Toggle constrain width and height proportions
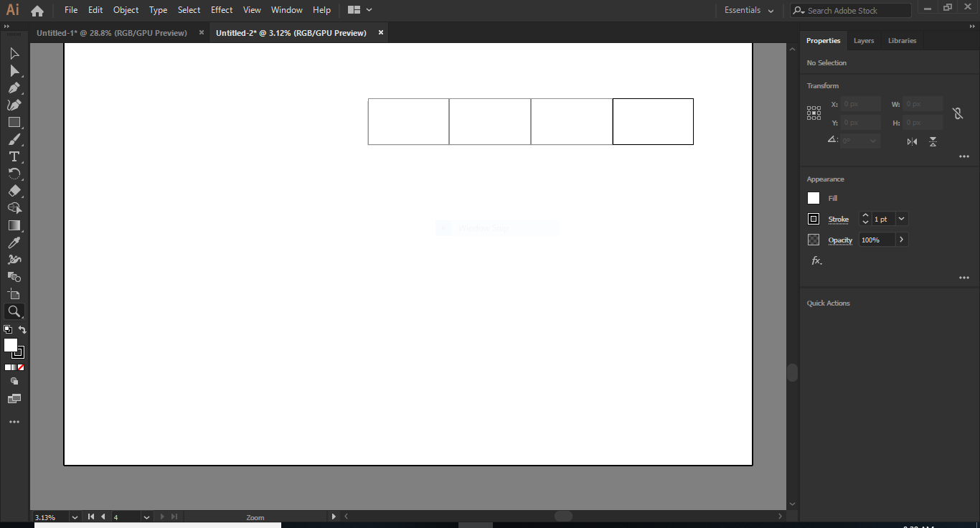Screen dimensions: 980x528 tap(958, 113)
